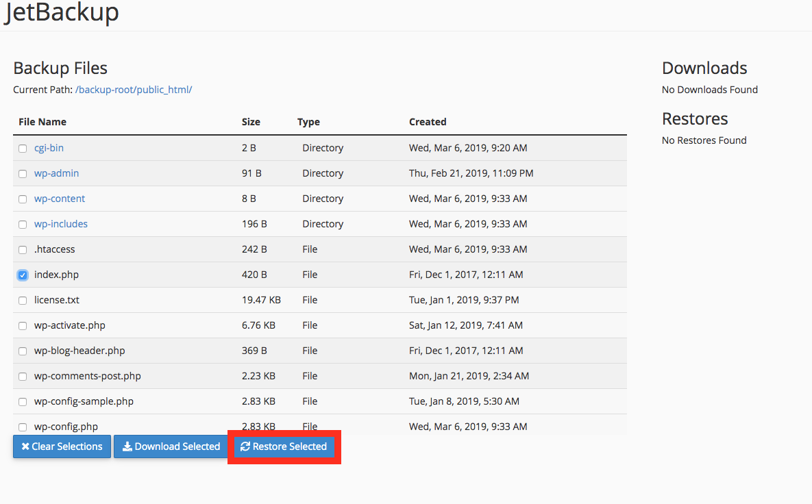The height and width of the screenshot is (504, 812).
Task: Check the wp-config.php checkbox
Action: pyautogui.click(x=23, y=427)
